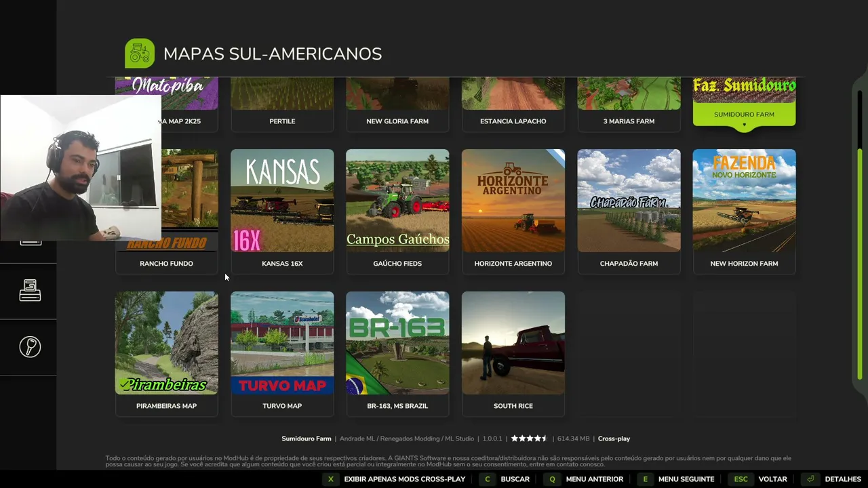This screenshot has height=488, width=868.
Task: Open the cash register icon in the sidebar
Action: click(30, 291)
